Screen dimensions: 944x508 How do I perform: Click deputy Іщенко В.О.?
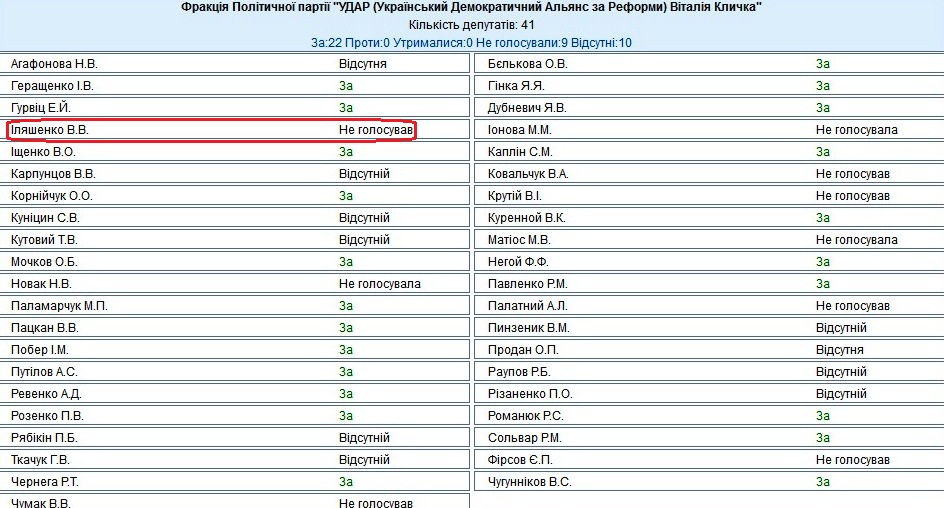pyautogui.click(x=43, y=152)
